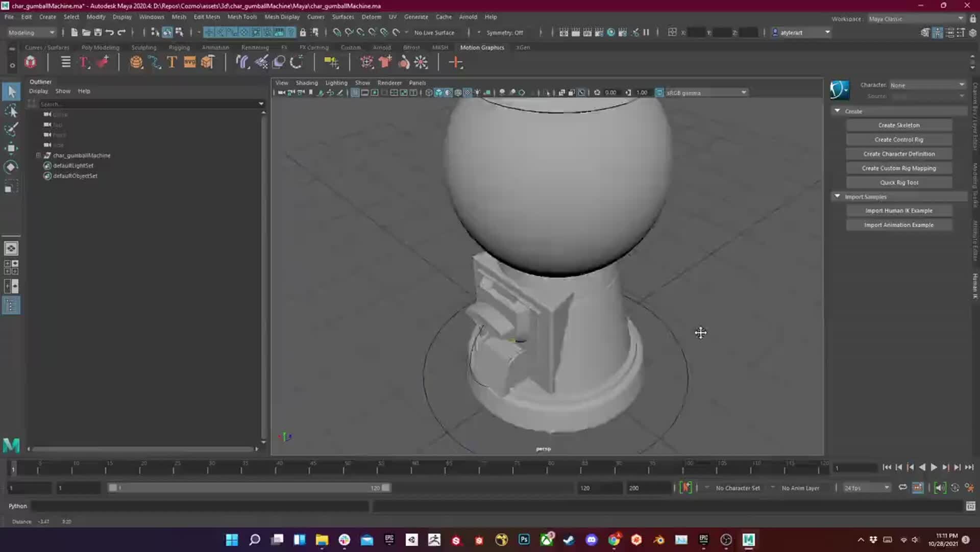Click Import Human IK Example button
The height and width of the screenshot is (552, 980).
[898, 210]
